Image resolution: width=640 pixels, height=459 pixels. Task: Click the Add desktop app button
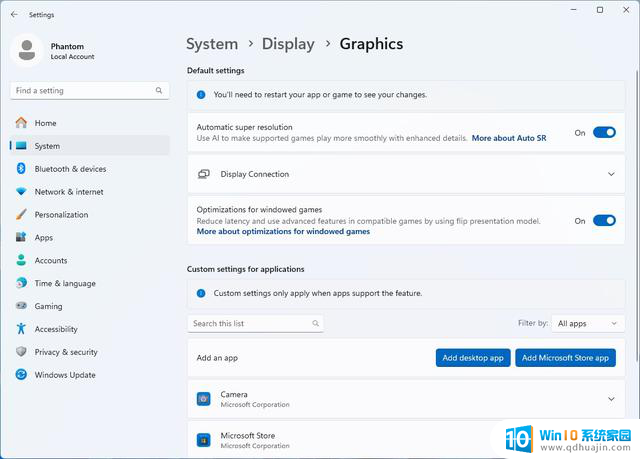coord(473,358)
